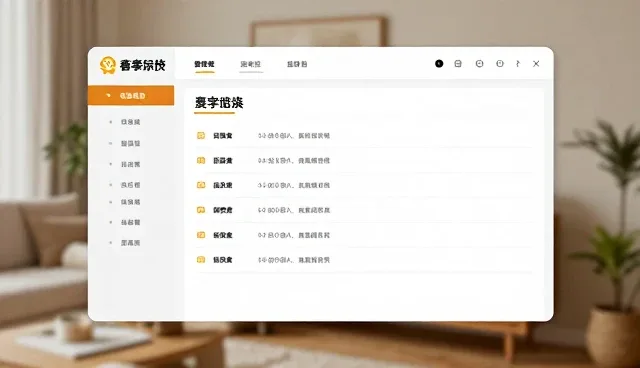
Task: Collapse the orange sidebar item using its white arrow
Action: click(108, 95)
